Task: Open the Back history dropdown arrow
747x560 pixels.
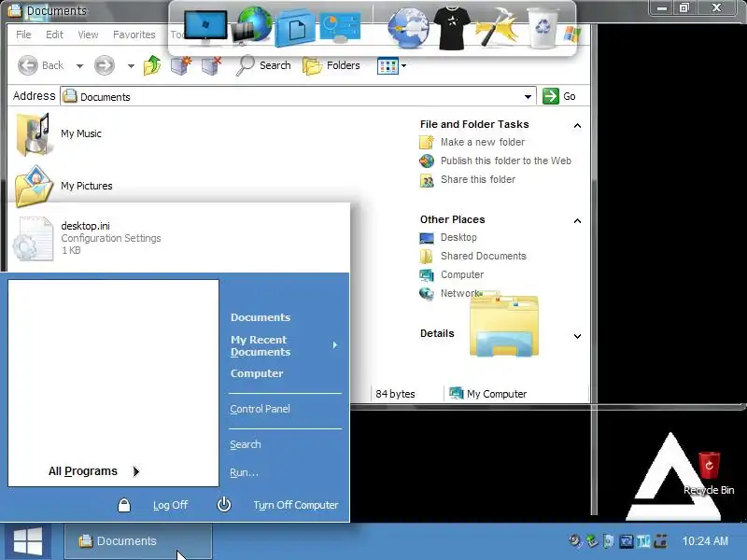Action: point(79,65)
